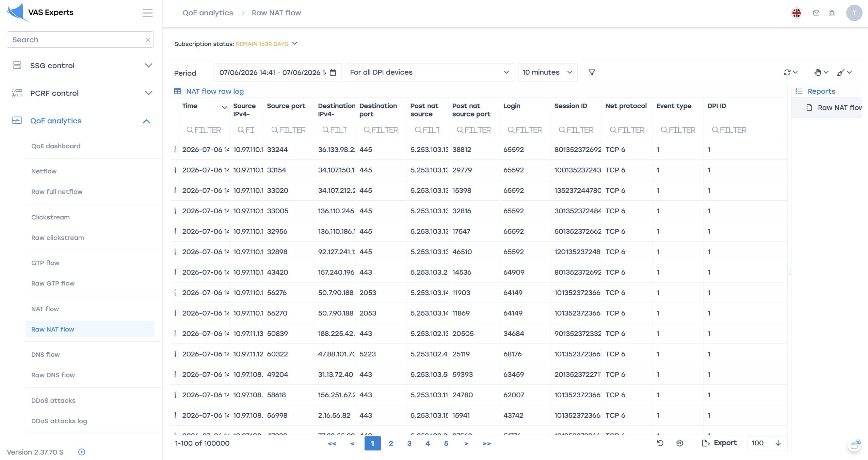Screen dimensions: 868x460
Task: Expand the PCRF control section
Action: tap(148, 93)
